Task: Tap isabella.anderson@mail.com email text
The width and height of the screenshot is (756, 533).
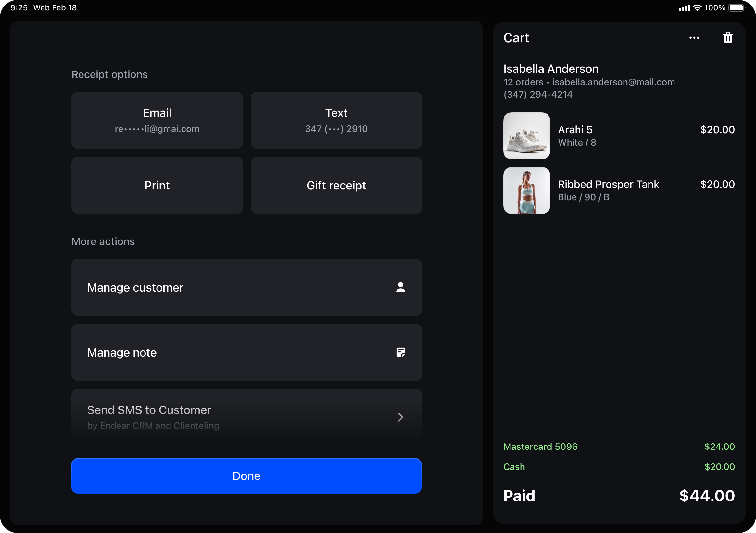Action: click(613, 82)
